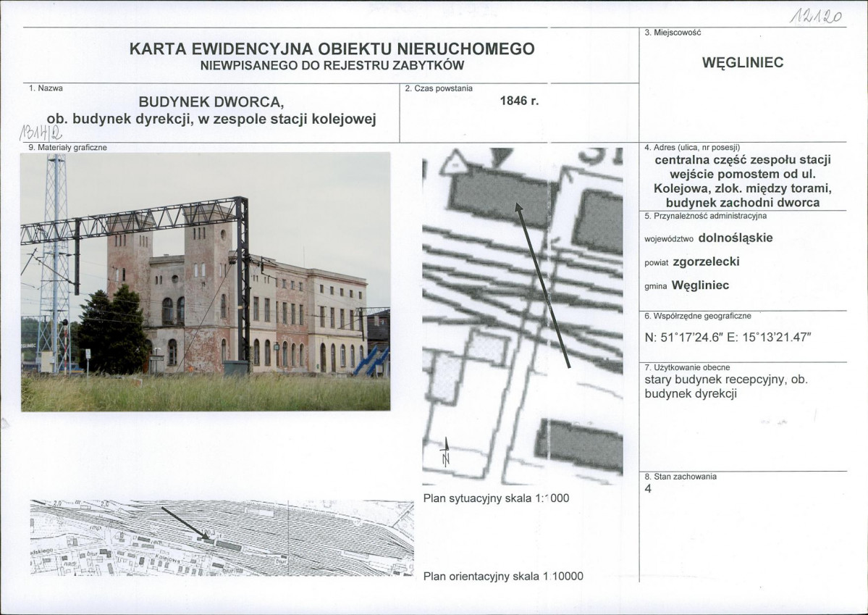Image resolution: width=868 pixels, height=615 pixels.
Task: Click the line 'ob. budynek dyrekcji, w zespole stacji kolejowej'
Action: [x=211, y=119]
